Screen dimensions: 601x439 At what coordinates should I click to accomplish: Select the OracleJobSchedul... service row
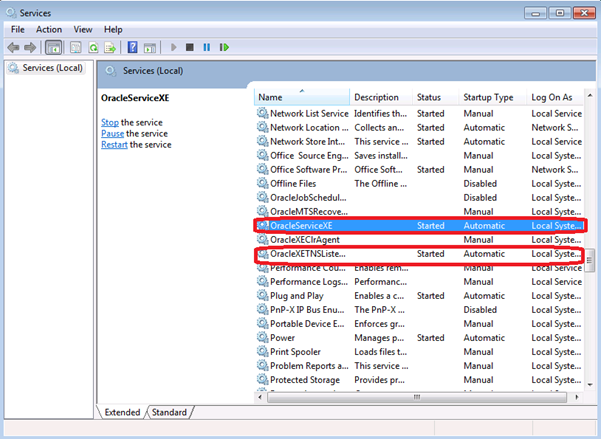tap(419, 197)
